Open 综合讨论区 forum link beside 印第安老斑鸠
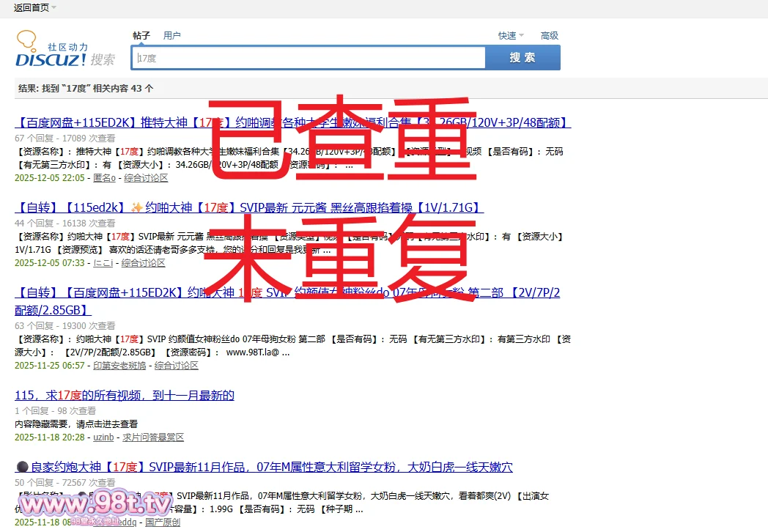The image size is (768, 532). point(176,366)
